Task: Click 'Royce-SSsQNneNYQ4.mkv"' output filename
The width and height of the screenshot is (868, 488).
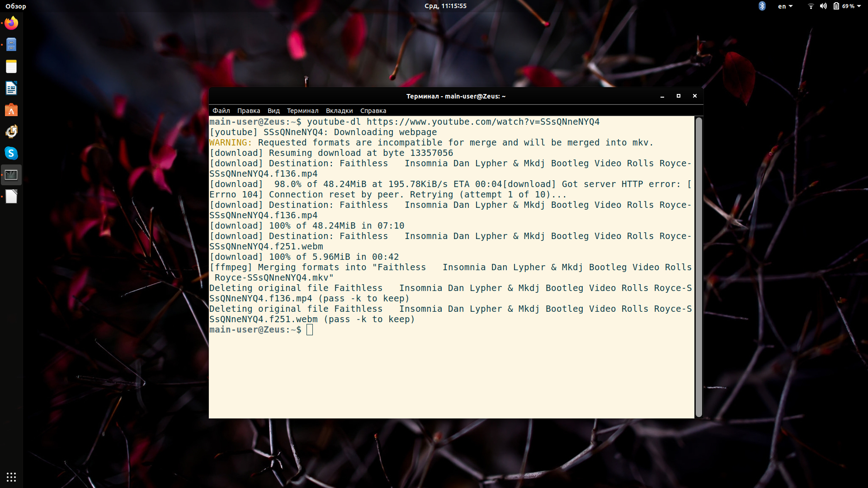Action: tap(274, 277)
